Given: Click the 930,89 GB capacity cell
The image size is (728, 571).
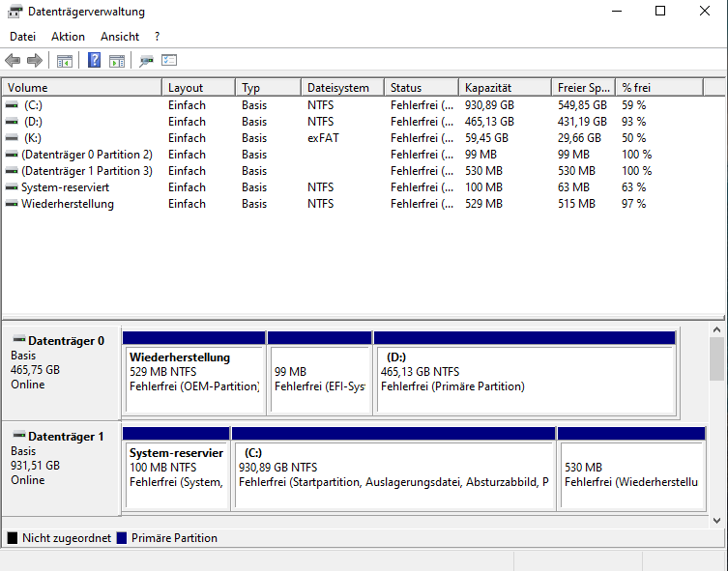Looking at the screenshot, I should click(489, 105).
